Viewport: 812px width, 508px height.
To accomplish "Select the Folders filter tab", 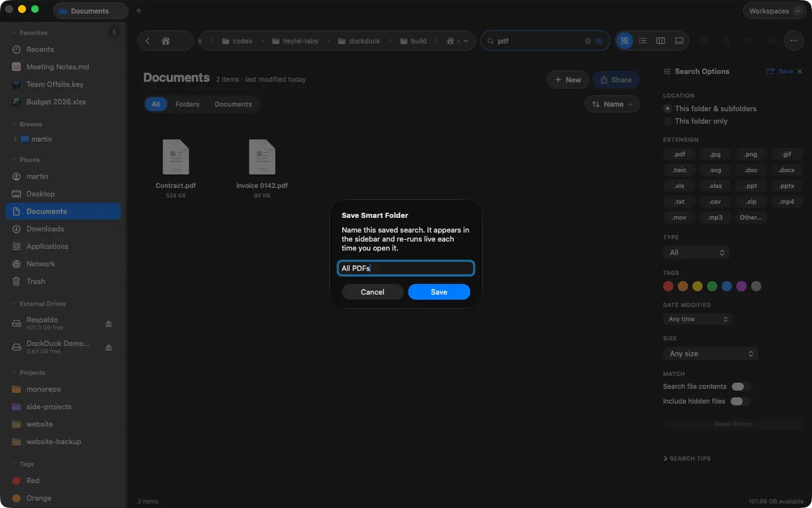I will tap(187, 104).
